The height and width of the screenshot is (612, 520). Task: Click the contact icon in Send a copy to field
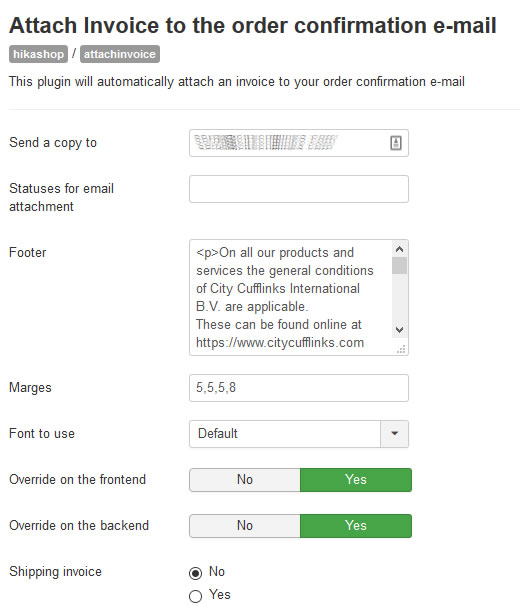pos(396,143)
